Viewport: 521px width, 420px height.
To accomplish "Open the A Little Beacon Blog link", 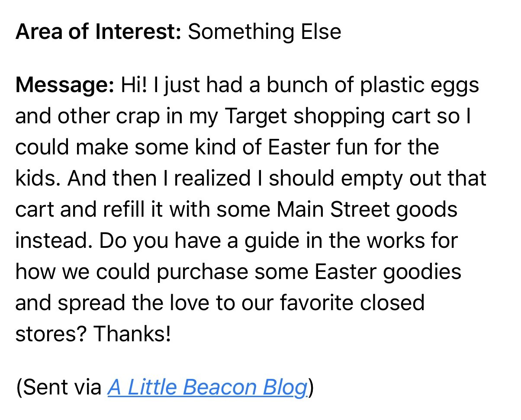I will pyautogui.click(x=207, y=387).
